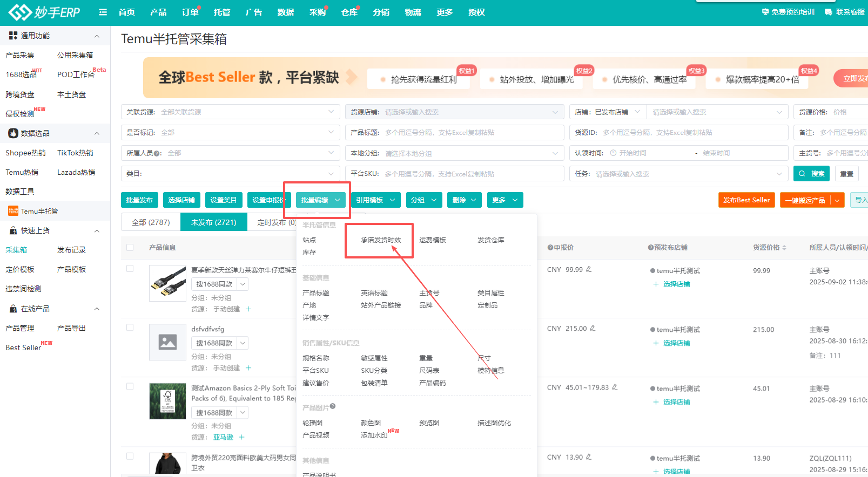Open the 批量编辑 dropdown button
This screenshot has height=477, width=868.
(x=321, y=200)
